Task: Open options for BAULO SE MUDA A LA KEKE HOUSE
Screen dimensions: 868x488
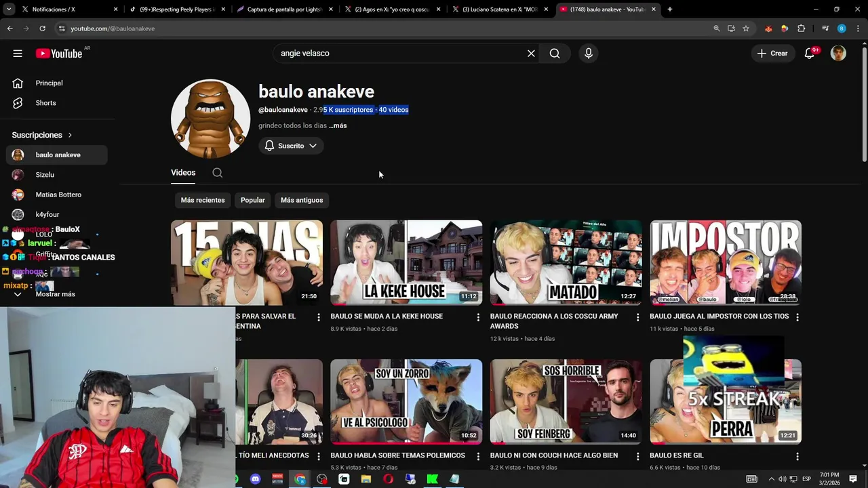Action: pos(478,317)
